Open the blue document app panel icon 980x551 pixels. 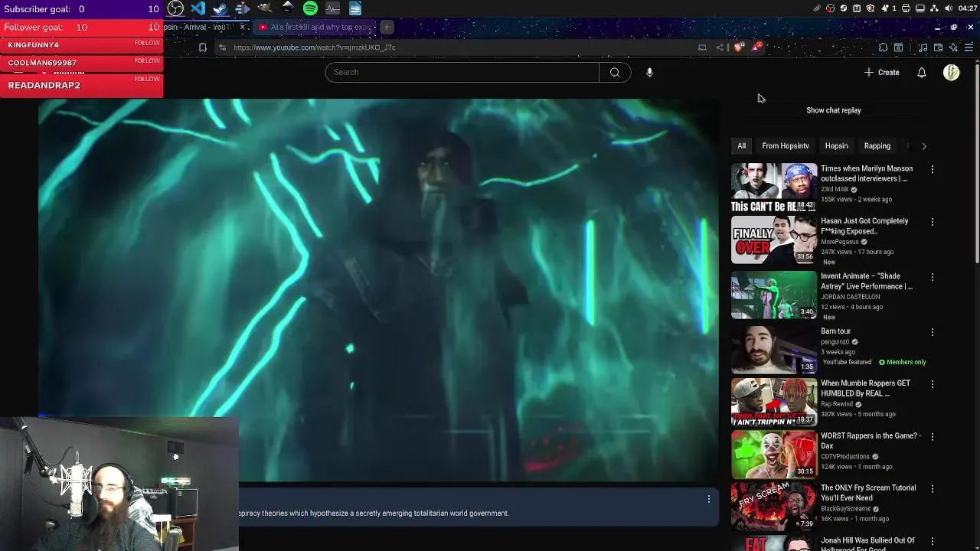click(x=355, y=8)
